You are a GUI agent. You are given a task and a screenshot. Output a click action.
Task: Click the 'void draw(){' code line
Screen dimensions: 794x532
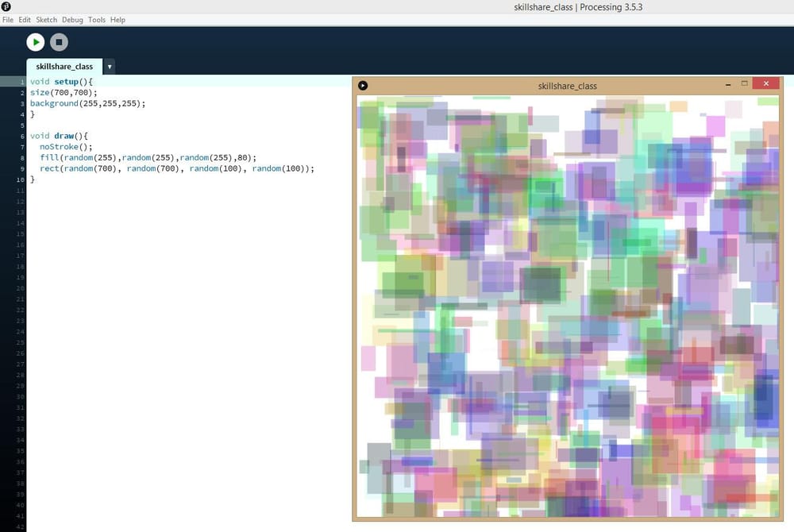point(59,136)
